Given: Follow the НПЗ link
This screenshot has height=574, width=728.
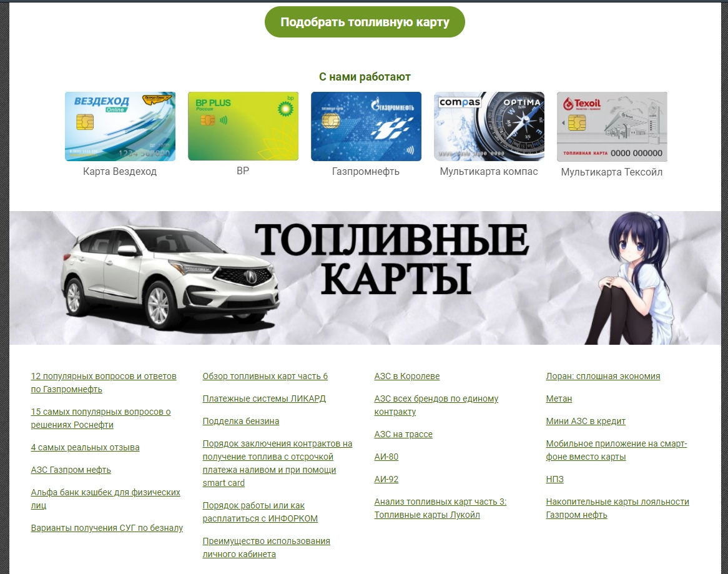Looking at the screenshot, I should 554,479.
